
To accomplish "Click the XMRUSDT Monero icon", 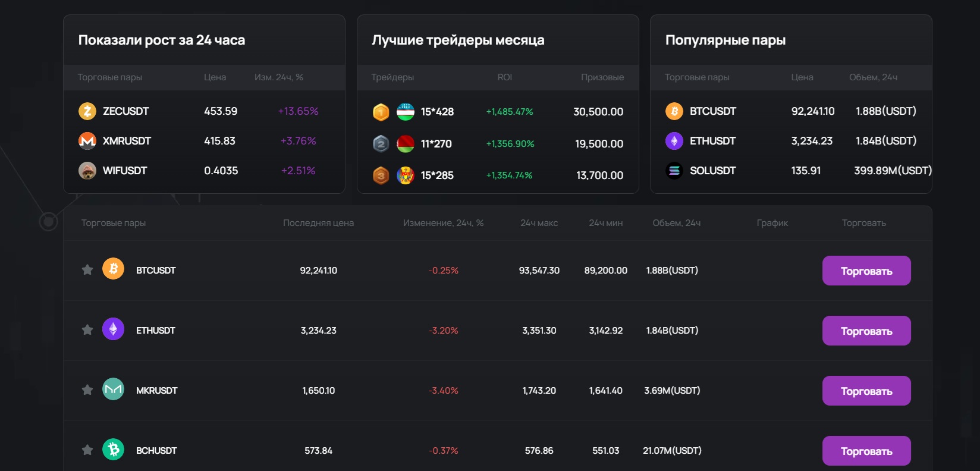I will click(87, 141).
